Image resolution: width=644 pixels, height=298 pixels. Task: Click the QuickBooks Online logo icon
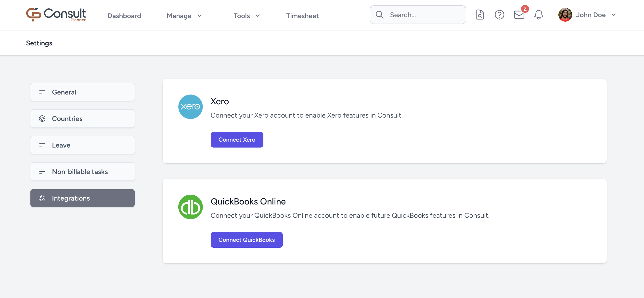[190, 207]
